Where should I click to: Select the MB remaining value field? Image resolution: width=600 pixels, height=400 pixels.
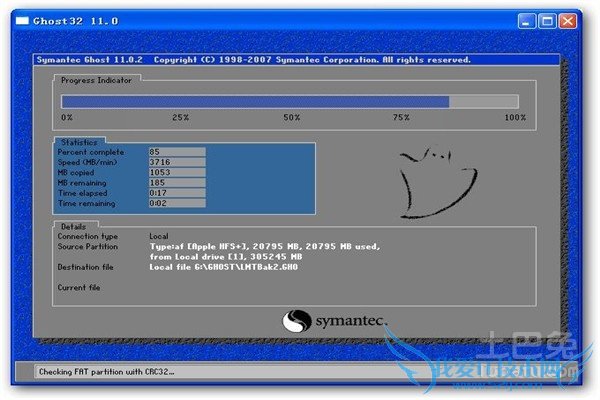point(176,183)
